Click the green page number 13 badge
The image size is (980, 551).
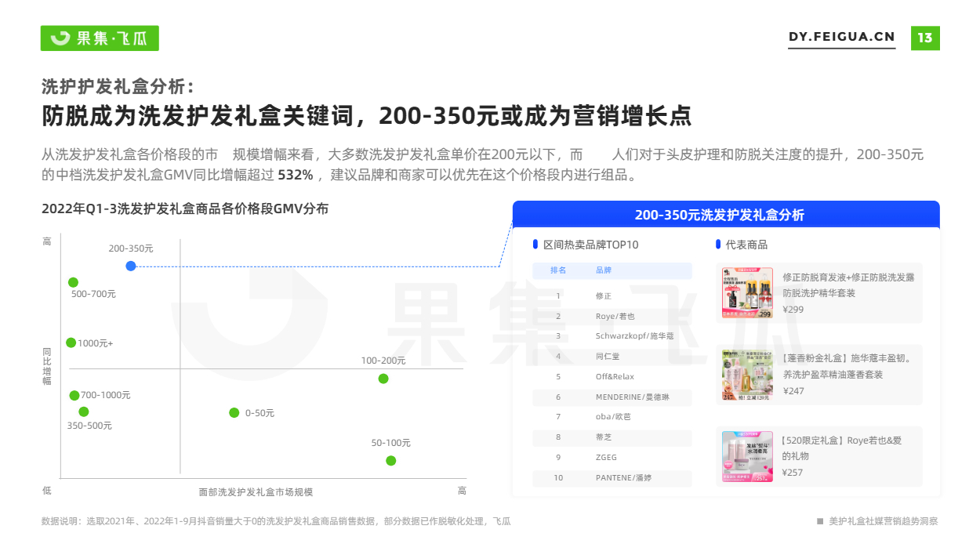925,38
